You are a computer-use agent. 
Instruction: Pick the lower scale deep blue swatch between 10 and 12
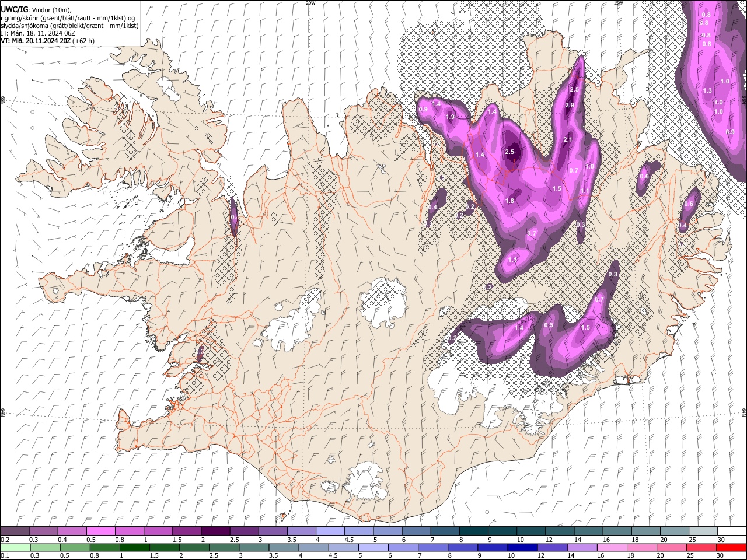(523, 547)
